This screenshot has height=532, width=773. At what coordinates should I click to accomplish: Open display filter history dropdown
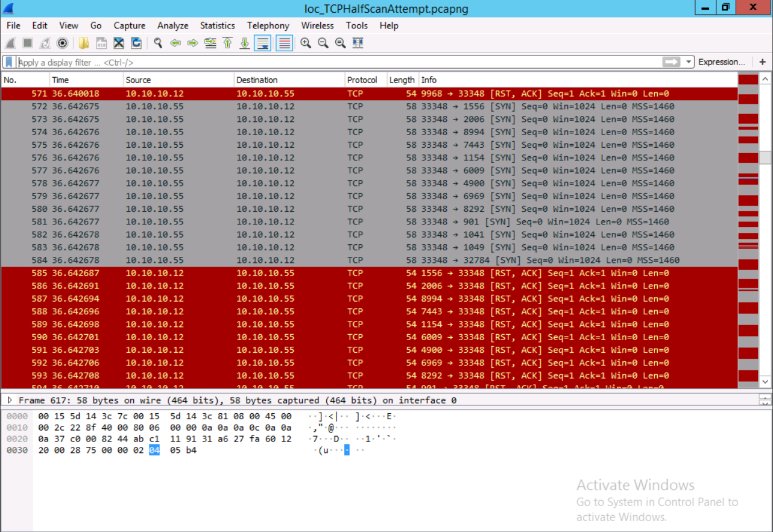click(689, 62)
